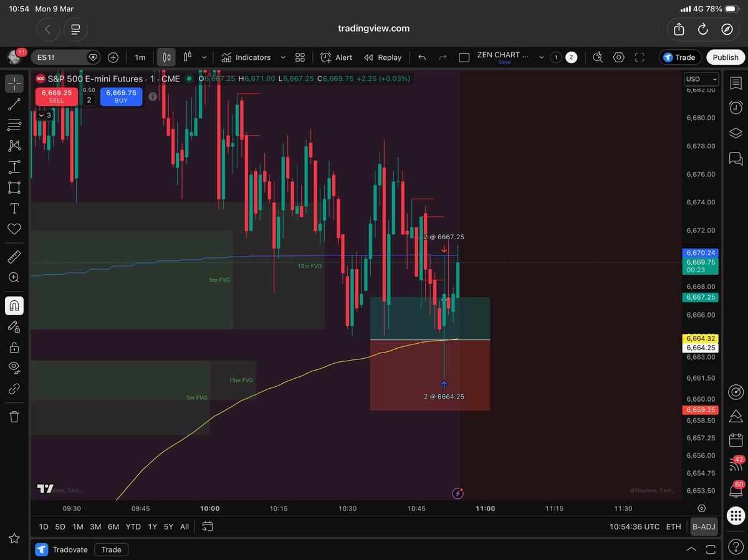Open chart settings hexagon icon
The height and width of the screenshot is (560, 748).
point(618,57)
